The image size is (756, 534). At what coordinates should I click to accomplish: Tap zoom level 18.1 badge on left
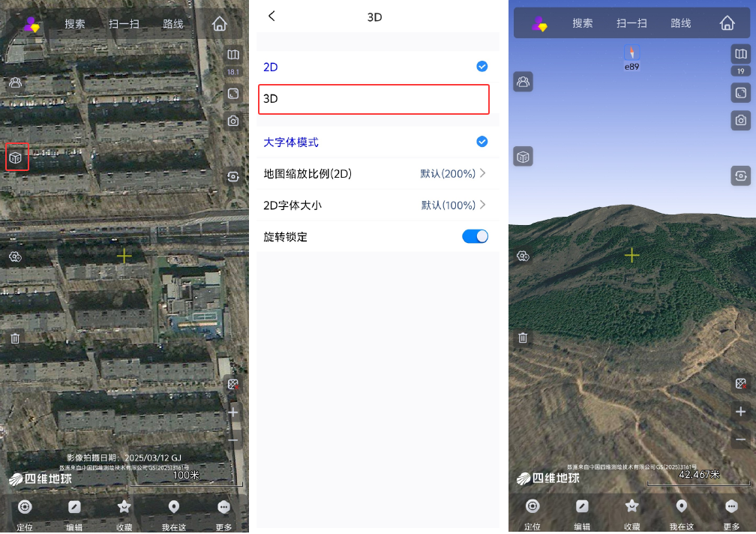point(233,72)
